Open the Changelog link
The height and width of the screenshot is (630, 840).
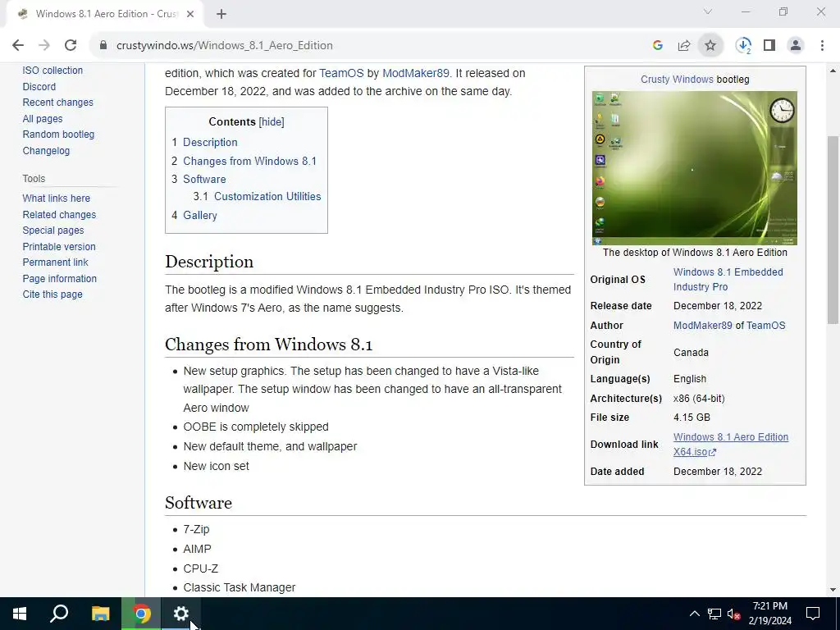tap(46, 151)
